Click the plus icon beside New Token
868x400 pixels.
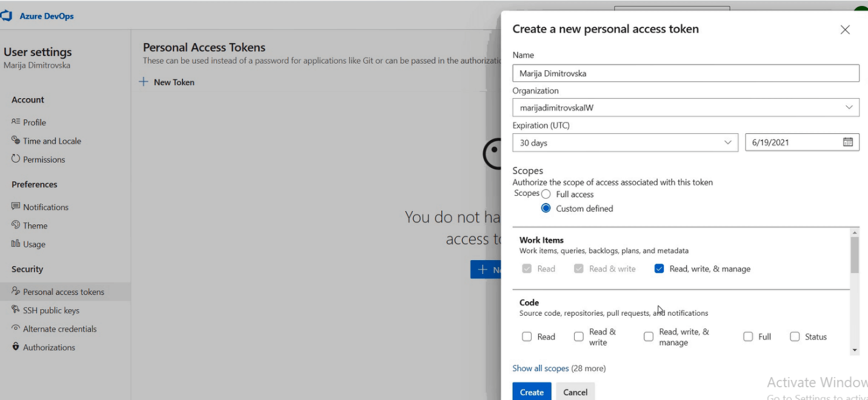(144, 82)
